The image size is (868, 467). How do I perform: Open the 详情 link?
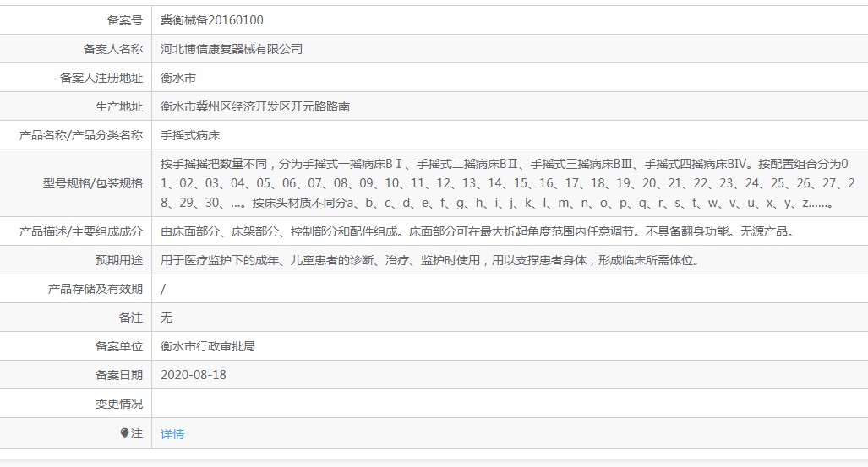tap(172, 434)
